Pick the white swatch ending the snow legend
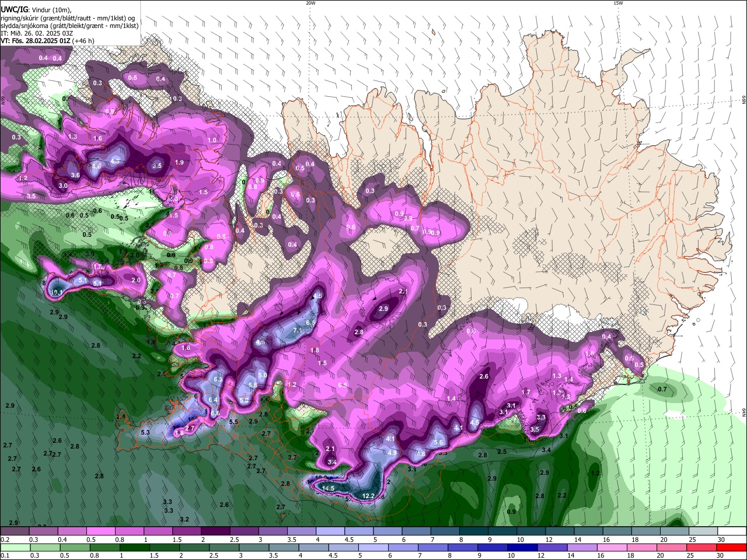This screenshot has height=560, width=747. click(x=732, y=531)
